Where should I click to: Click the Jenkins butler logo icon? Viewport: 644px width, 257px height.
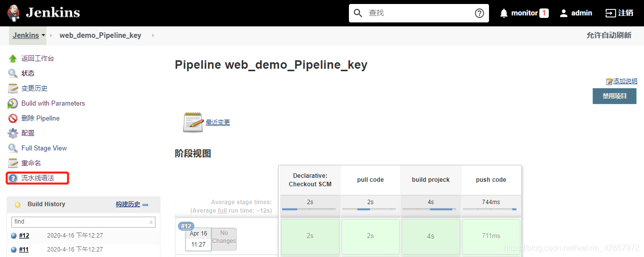pos(13,13)
